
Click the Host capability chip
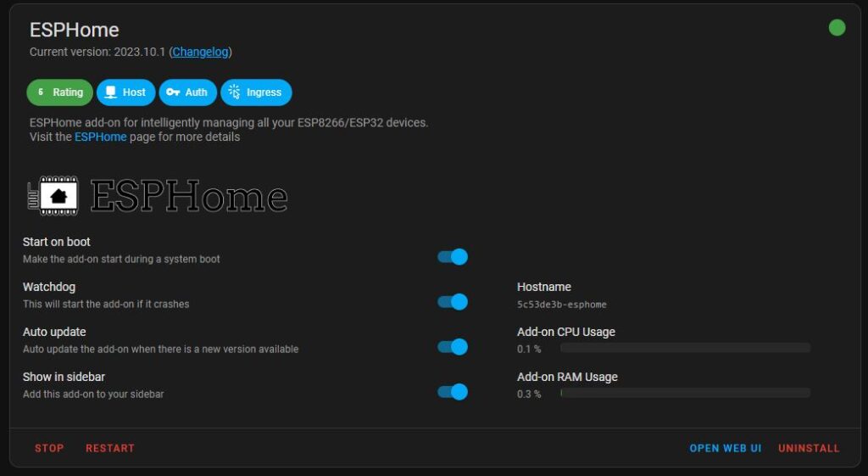[125, 92]
